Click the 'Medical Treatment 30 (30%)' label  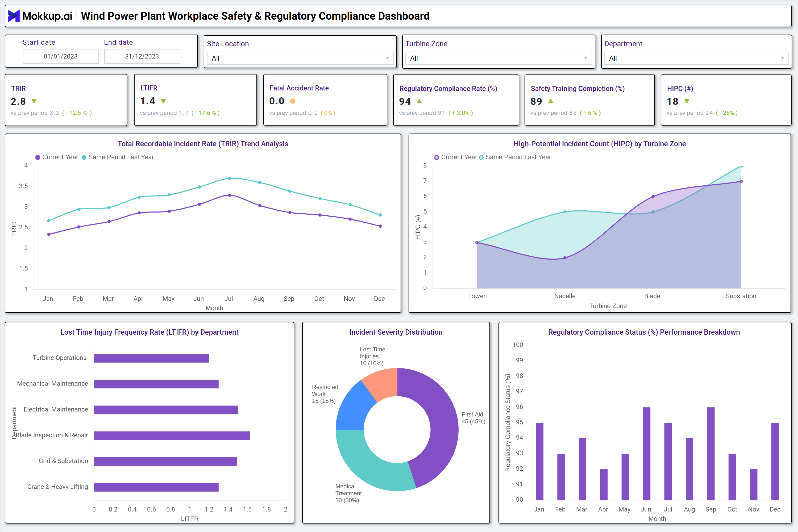click(348, 493)
